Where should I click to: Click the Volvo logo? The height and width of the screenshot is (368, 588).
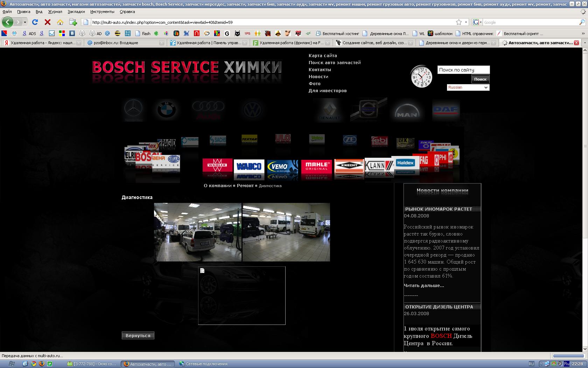(369, 109)
